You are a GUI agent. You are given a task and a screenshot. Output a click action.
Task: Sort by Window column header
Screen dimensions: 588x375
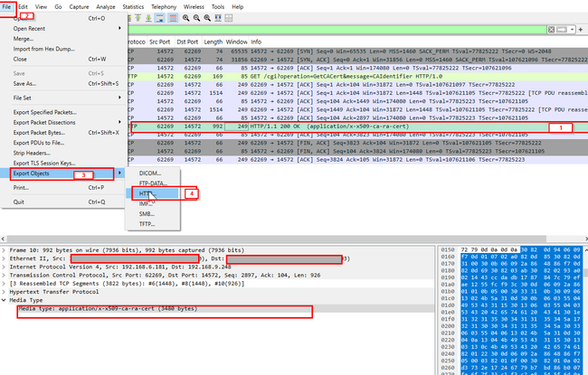pyautogui.click(x=237, y=42)
